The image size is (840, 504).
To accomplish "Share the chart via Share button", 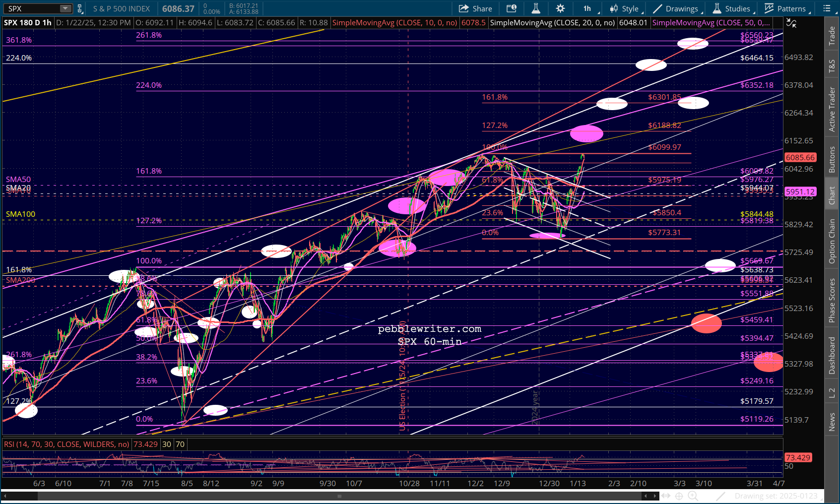I will click(475, 8).
